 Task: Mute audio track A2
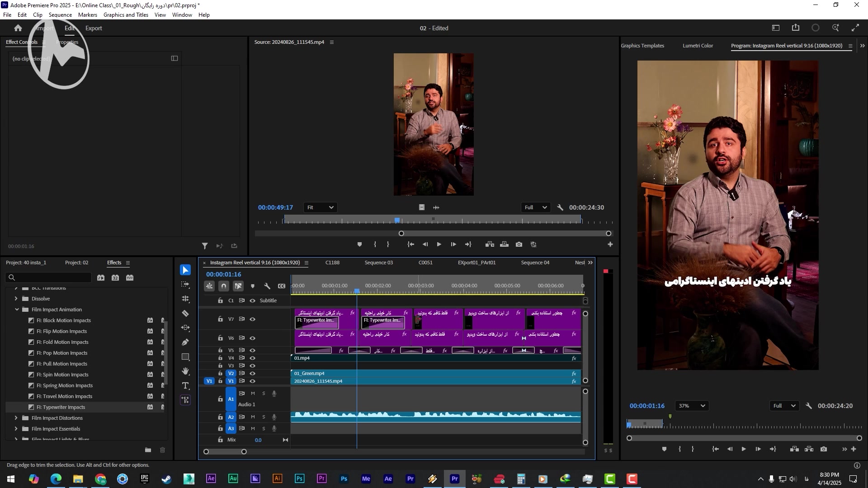pyautogui.click(x=253, y=417)
